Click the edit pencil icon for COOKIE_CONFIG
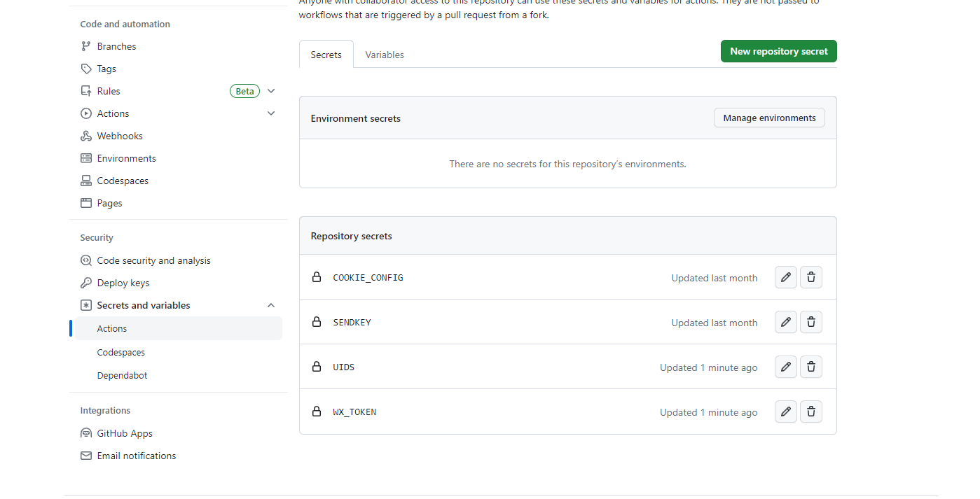This screenshot has height=499, width=980. [x=785, y=277]
